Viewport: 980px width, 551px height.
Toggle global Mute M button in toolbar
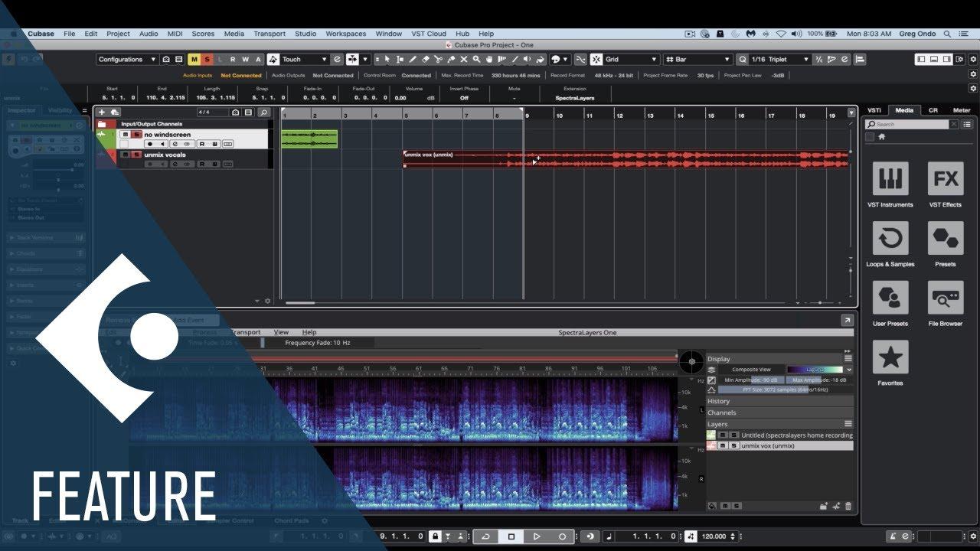pyautogui.click(x=194, y=59)
